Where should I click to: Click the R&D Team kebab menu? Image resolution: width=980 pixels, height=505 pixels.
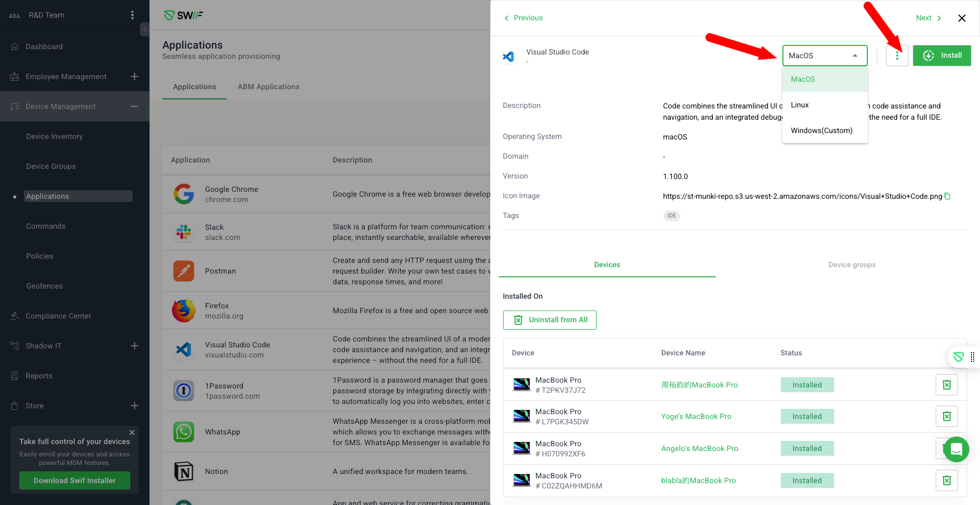(x=132, y=15)
